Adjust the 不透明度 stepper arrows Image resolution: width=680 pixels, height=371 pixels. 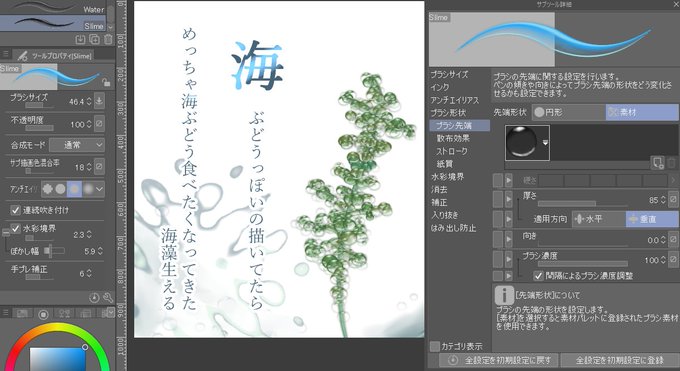pos(89,125)
